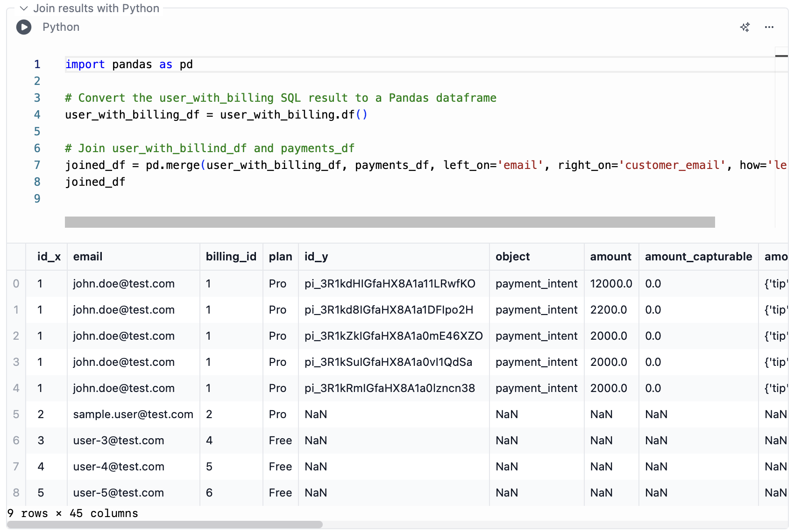Click the comment '# Join user_with_billind_df and payments_df'

210,148
